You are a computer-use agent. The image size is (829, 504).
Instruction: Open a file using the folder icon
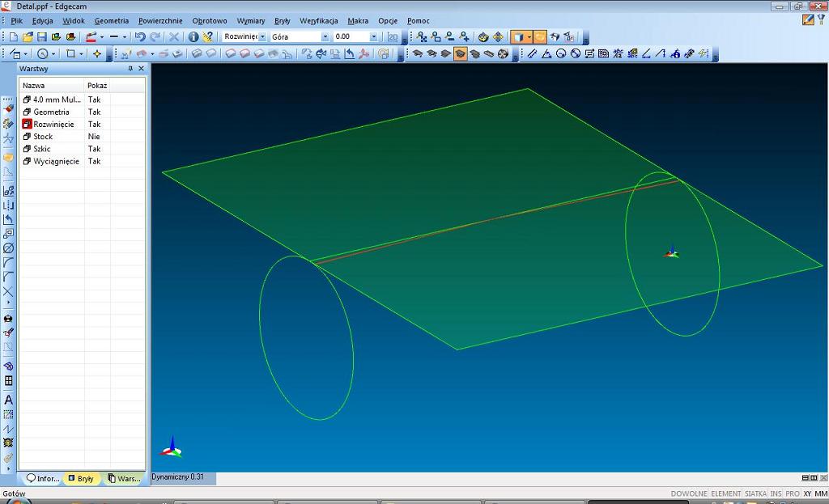click(28, 37)
